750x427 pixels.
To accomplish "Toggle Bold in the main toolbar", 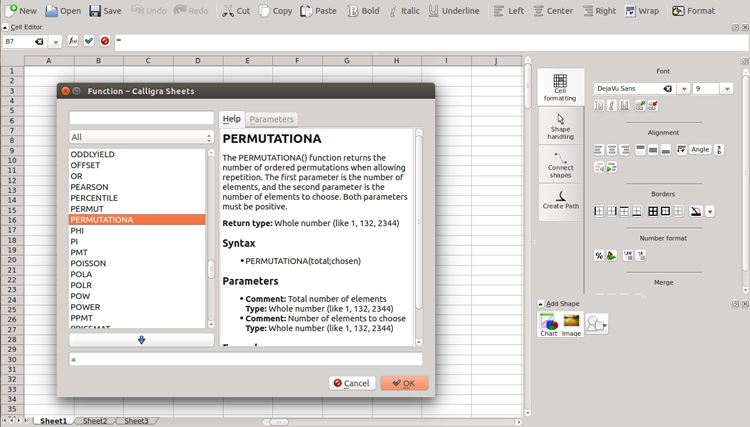I will tap(364, 11).
